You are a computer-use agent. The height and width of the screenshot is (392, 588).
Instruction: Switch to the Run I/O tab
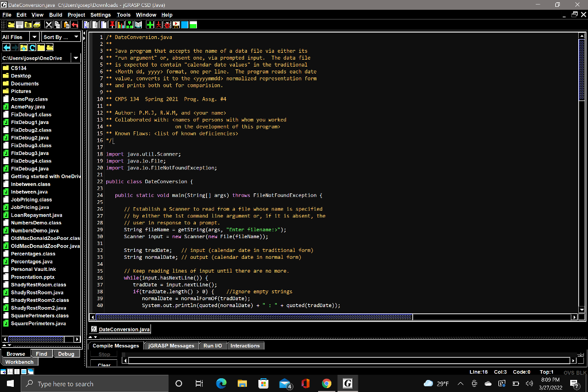(x=212, y=346)
